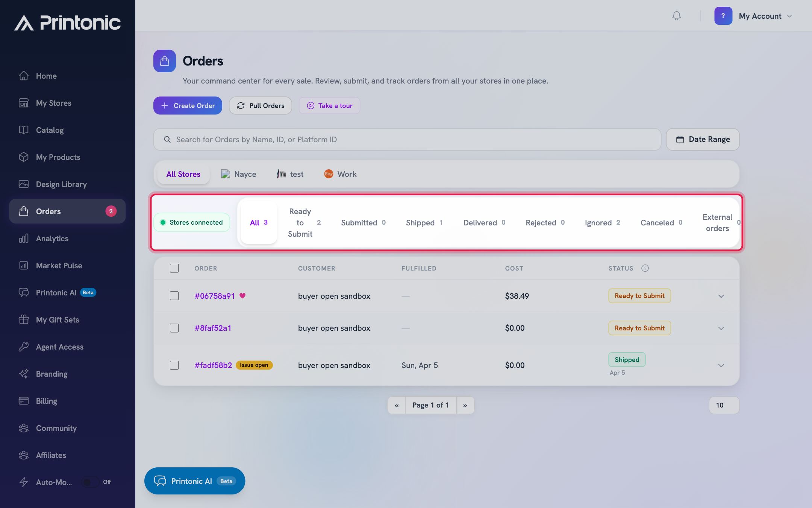The width and height of the screenshot is (812, 508).
Task: Click the search magnifier icon
Action: click(167, 140)
